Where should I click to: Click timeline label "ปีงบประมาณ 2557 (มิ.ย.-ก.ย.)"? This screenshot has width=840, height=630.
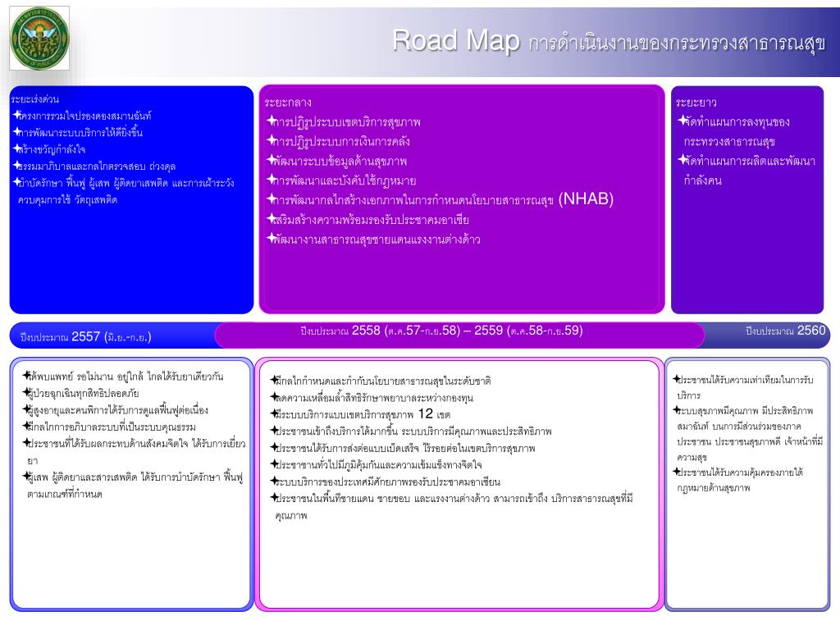(x=85, y=337)
